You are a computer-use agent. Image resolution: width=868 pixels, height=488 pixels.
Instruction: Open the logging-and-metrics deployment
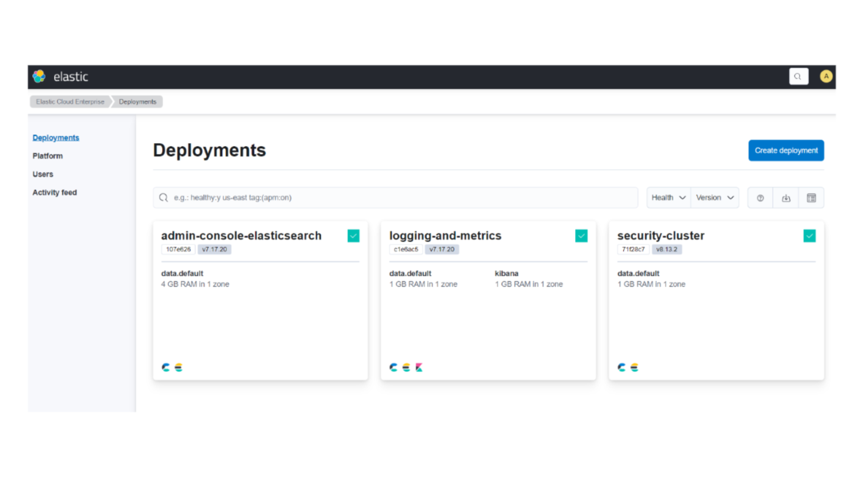click(x=445, y=236)
